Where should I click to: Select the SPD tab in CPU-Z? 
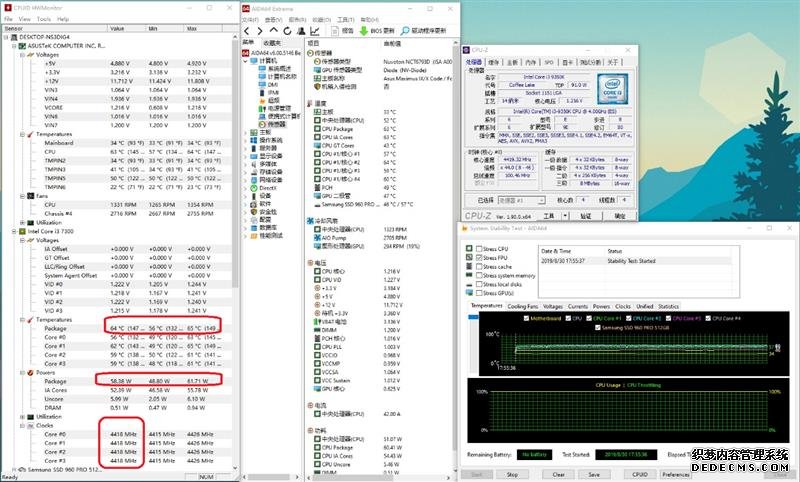tap(549, 62)
